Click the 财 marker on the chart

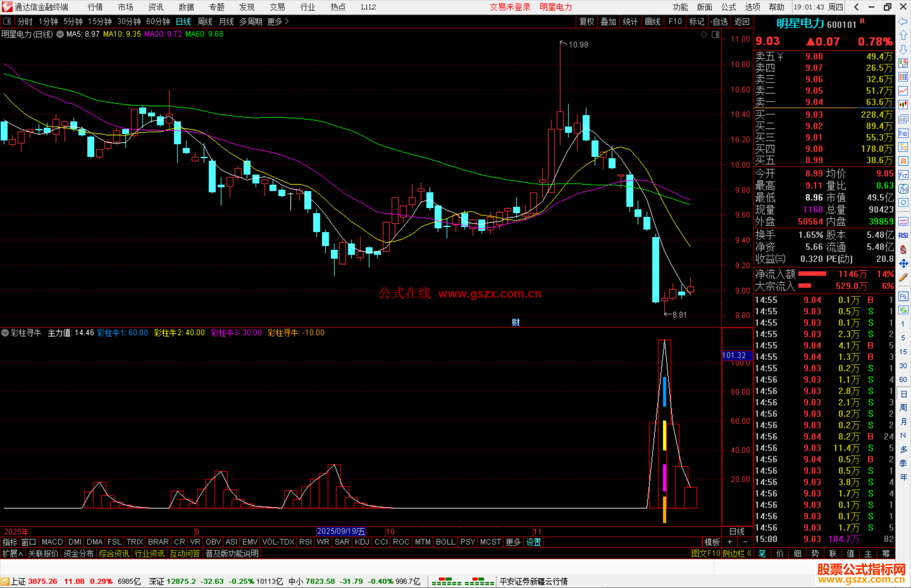pos(515,322)
